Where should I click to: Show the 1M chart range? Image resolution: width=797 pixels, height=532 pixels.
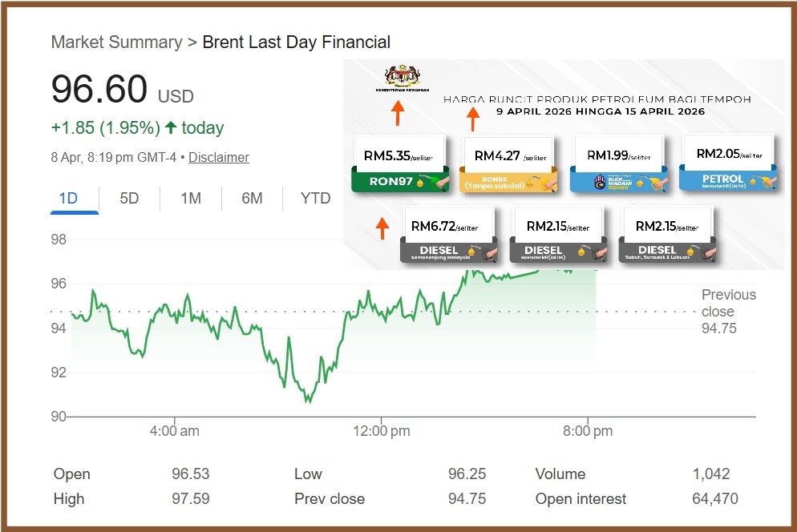click(191, 198)
